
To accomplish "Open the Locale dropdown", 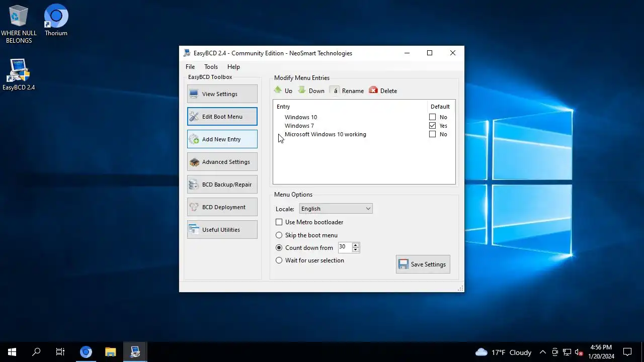I will click(x=336, y=209).
